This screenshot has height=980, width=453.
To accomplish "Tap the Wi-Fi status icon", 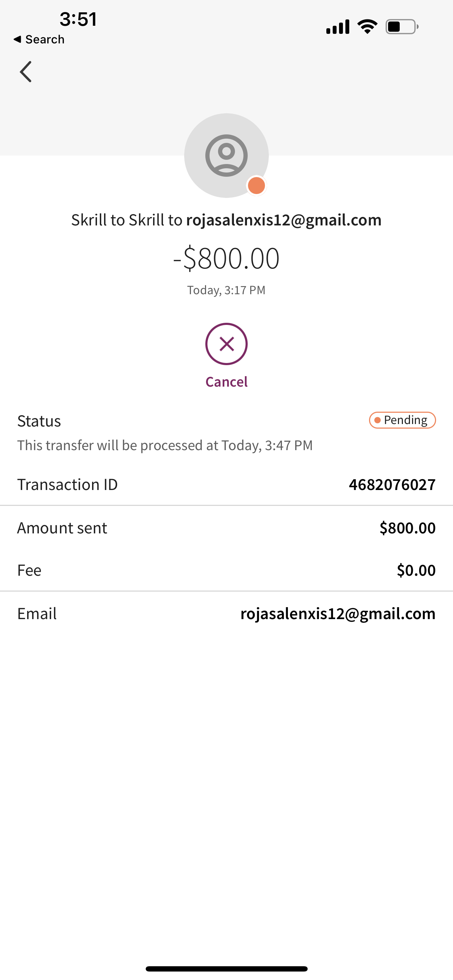I will pyautogui.click(x=367, y=26).
